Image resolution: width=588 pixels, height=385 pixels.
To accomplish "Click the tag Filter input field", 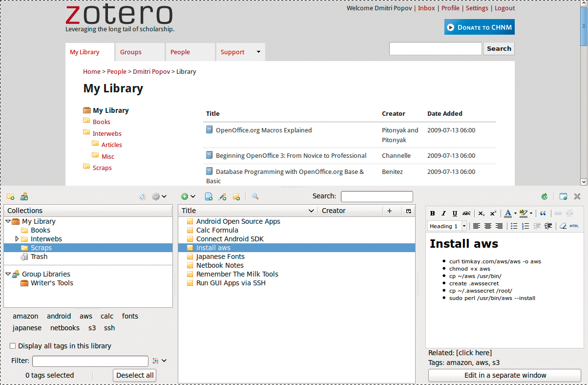I will point(90,361).
